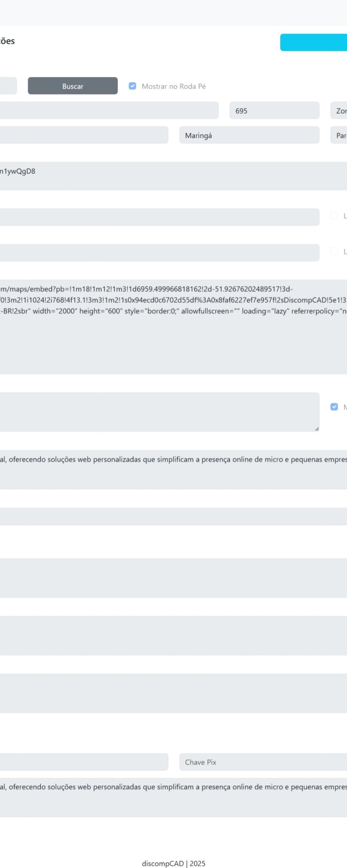
Task: Toggle the checked checkbox beside the resizable textarea
Action: [x=334, y=407]
